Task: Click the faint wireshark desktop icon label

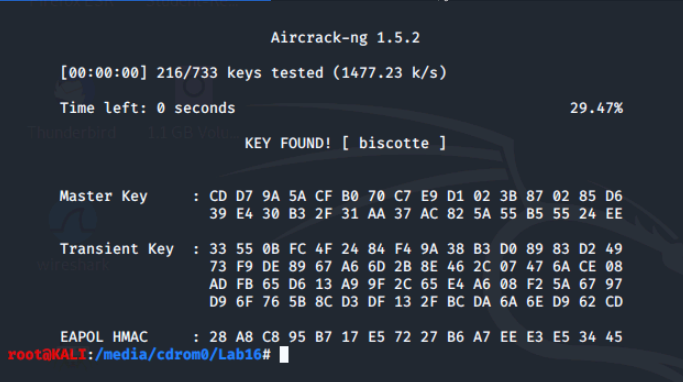Action: tap(73, 264)
